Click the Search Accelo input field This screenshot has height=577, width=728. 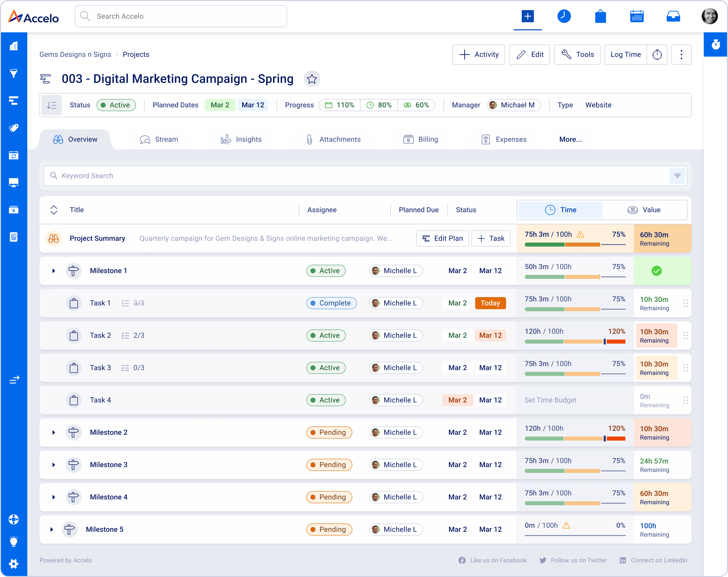pos(181,16)
